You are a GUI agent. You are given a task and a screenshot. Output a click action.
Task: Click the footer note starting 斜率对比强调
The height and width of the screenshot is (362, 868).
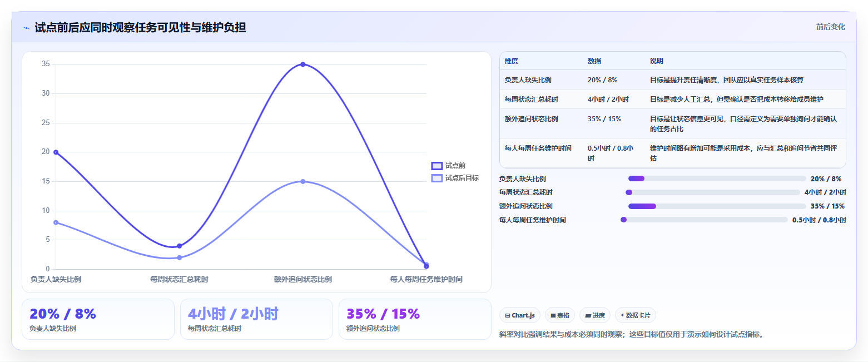click(x=631, y=335)
